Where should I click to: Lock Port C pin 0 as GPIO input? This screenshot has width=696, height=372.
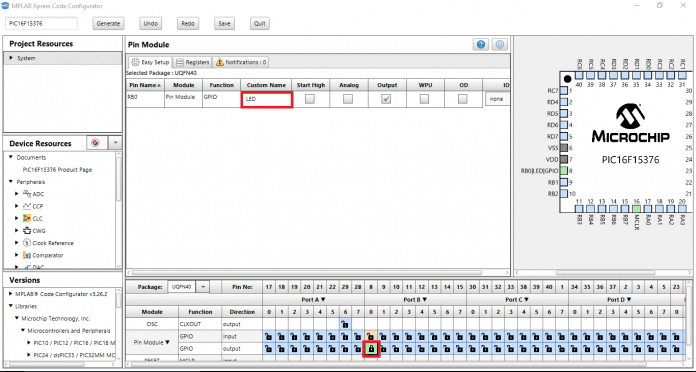click(x=473, y=336)
